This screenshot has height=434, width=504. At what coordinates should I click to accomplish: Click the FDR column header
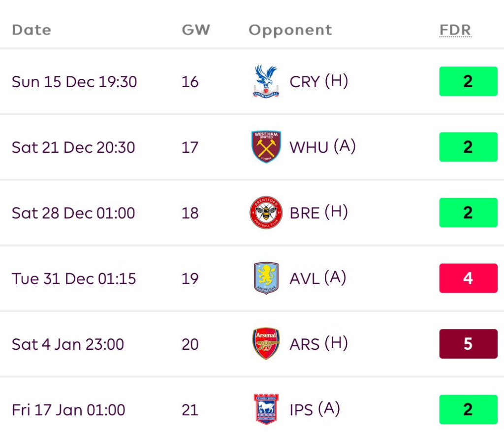point(455,30)
